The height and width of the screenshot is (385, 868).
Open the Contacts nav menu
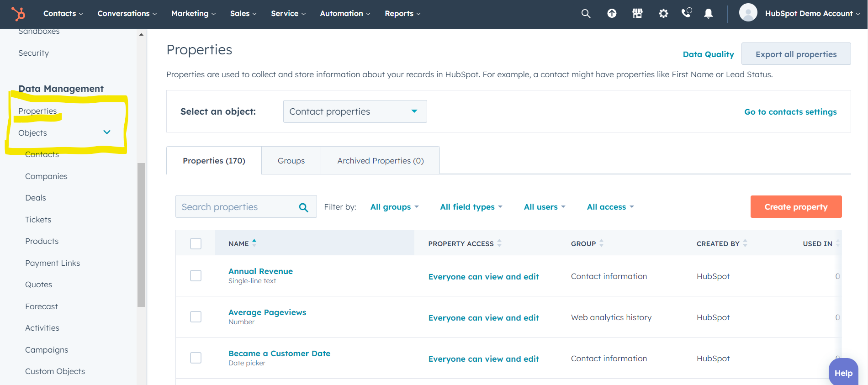(x=63, y=14)
